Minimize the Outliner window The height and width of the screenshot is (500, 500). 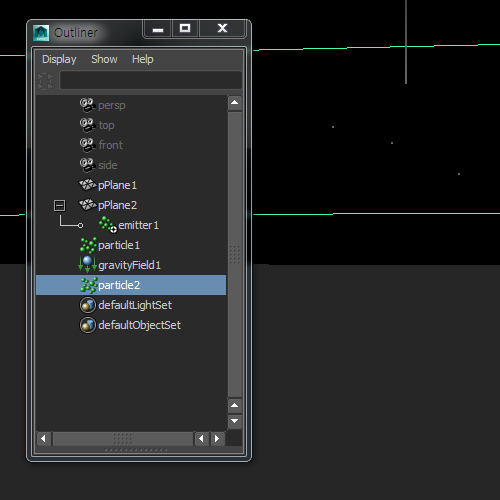pos(158,29)
